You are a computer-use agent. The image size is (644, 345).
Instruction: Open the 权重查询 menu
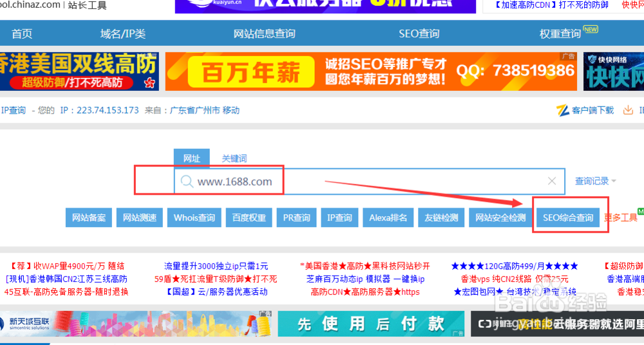click(560, 34)
